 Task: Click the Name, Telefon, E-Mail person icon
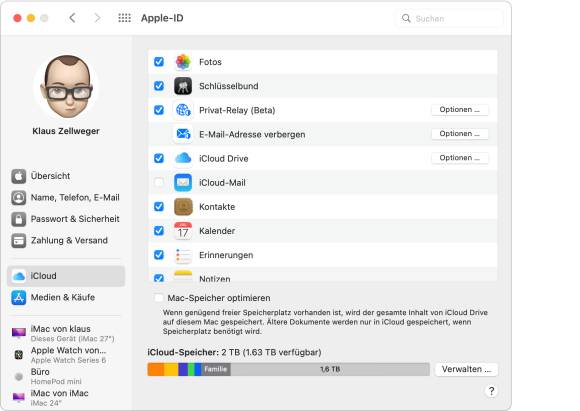point(18,198)
